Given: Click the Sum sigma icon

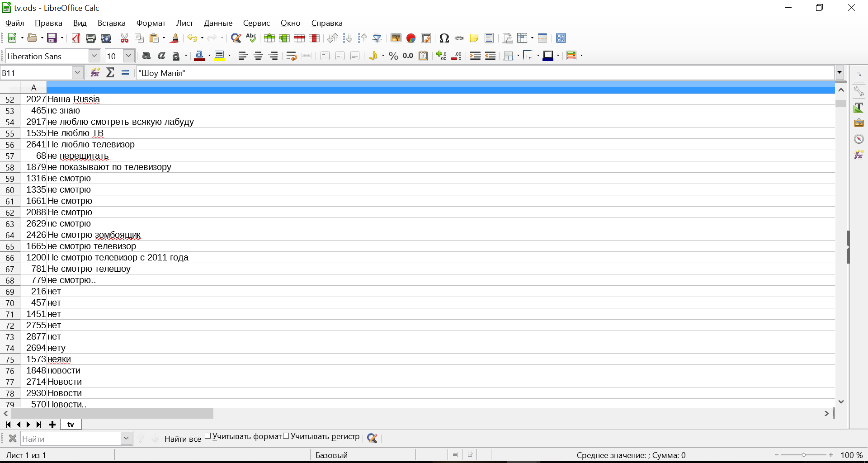Looking at the screenshot, I should 110,73.
